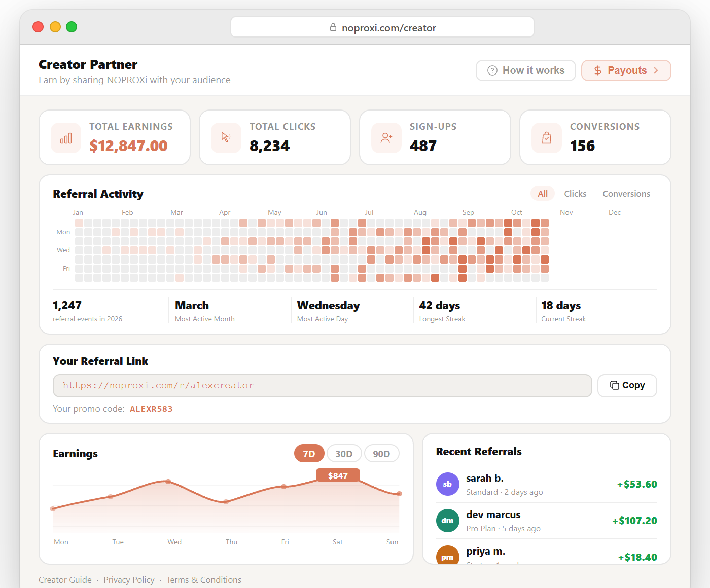Image resolution: width=710 pixels, height=588 pixels.
Task: Open the Payouts page
Action: tap(626, 70)
